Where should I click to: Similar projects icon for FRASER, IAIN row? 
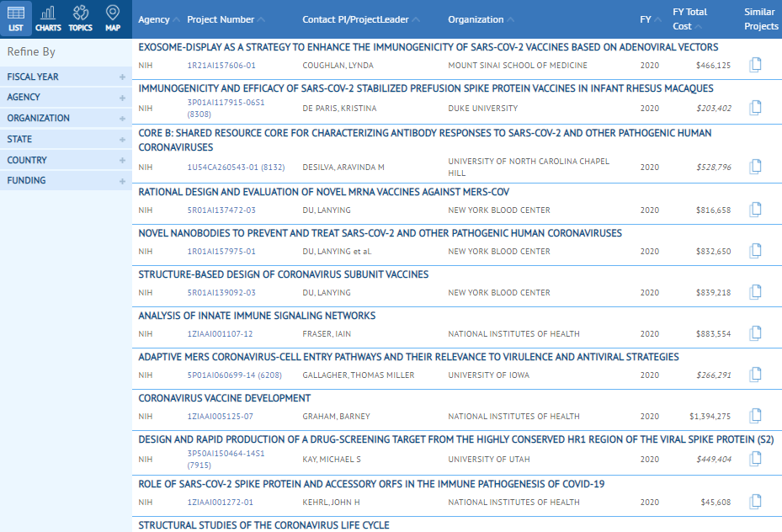[756, 333]
